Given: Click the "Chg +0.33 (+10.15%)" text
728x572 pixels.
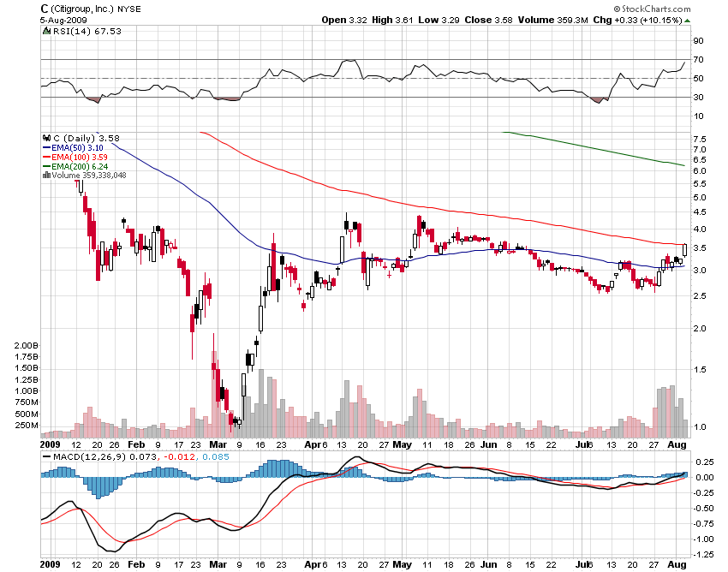Looking at the screenshot, I should pos(637,20).
